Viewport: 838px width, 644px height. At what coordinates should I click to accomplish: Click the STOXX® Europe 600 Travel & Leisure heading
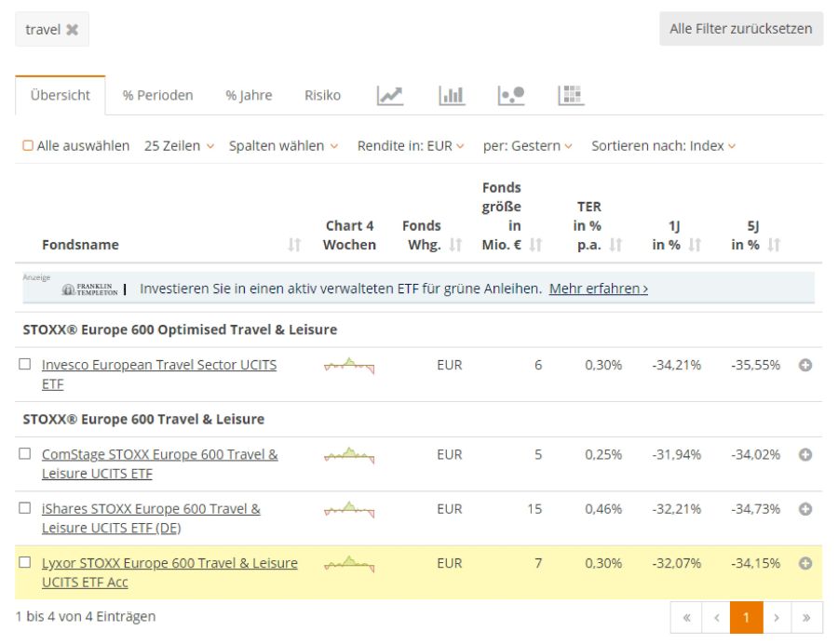pyautogui.click(x=143, y=419)
